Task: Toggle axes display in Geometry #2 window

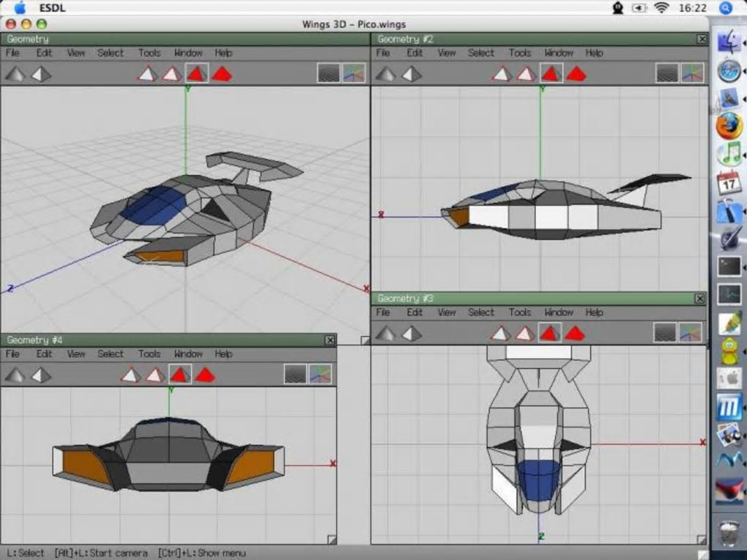Action: coord(692,73)
